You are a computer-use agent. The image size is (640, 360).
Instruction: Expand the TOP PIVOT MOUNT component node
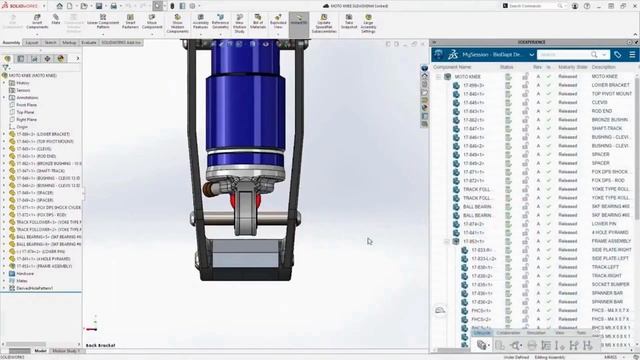[4, 141]
